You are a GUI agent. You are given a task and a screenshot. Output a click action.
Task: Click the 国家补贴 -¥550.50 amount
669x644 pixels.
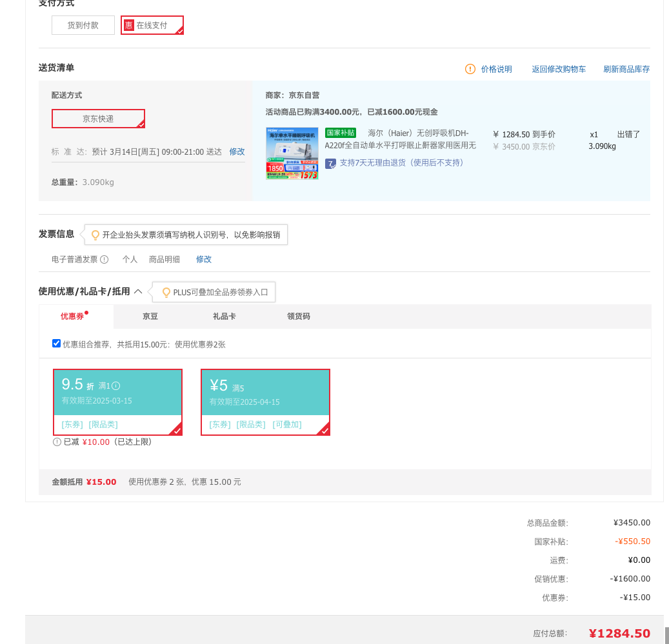pos(632,542)
